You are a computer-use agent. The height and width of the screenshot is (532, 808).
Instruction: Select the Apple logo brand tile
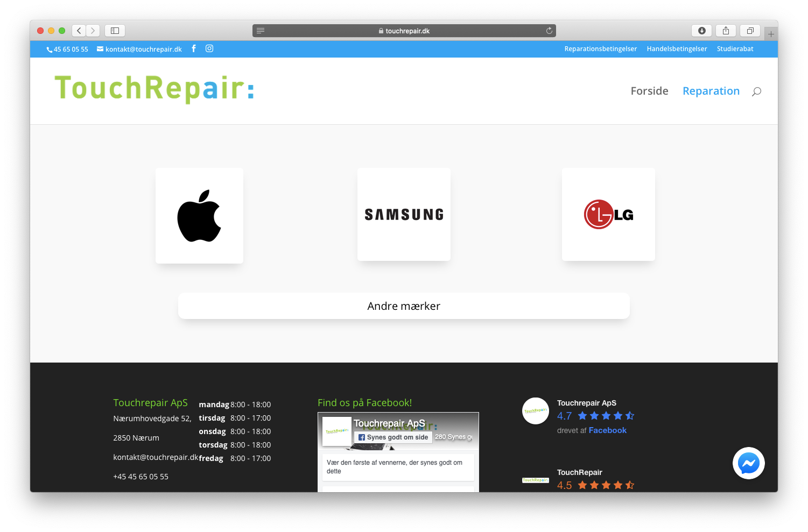(199, 216)
